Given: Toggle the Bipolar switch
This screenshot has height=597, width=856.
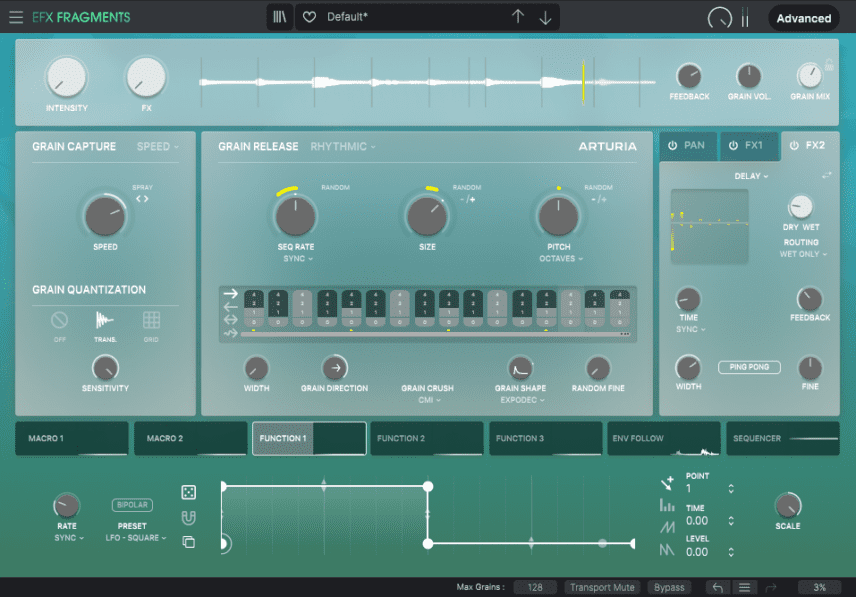Looking at the screenshot, I should pyautogui.click(x=132, y=505).
